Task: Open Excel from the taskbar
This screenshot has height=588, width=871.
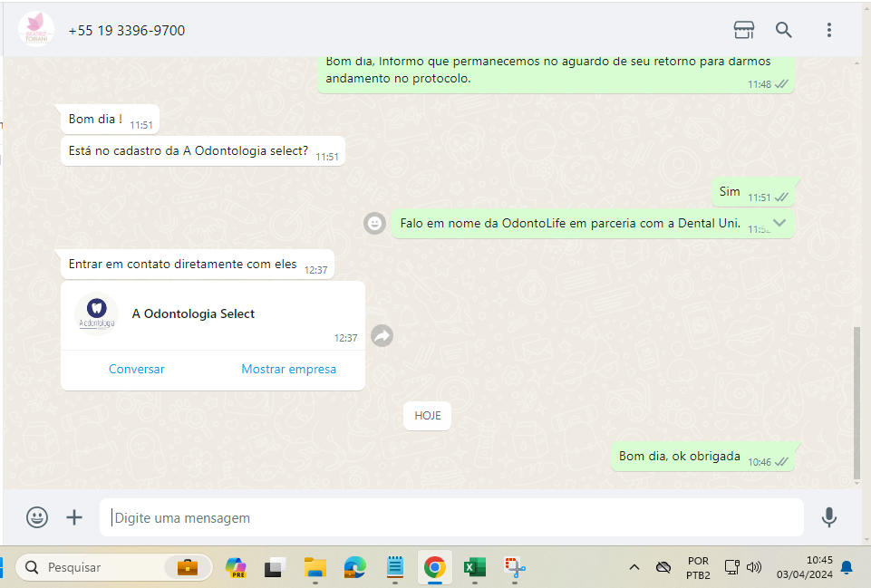Action: coord(474,568)
